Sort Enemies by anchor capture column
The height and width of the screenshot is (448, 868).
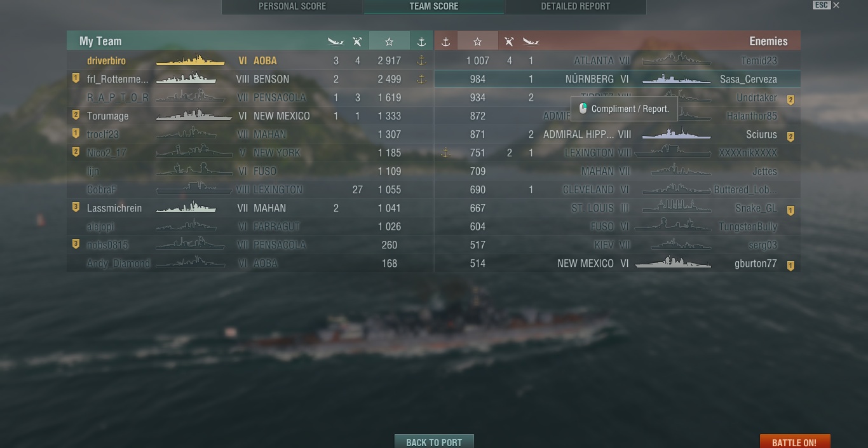click(445, 41)
